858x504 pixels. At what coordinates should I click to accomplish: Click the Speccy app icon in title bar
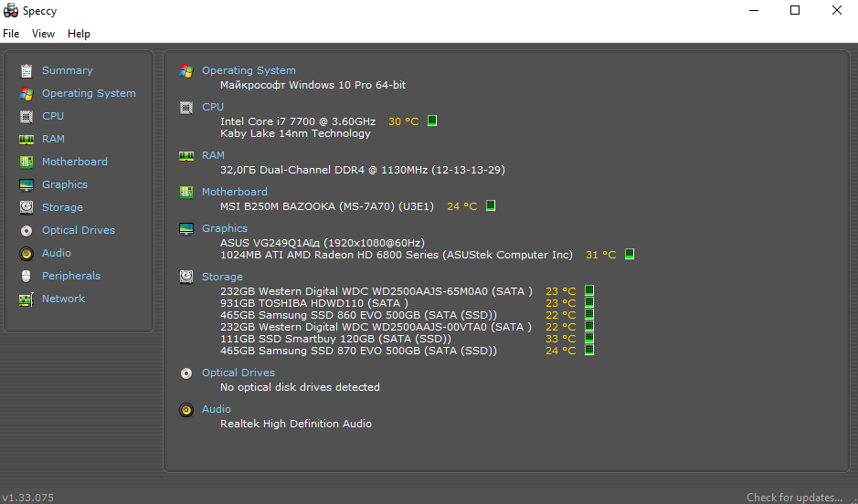click(x=10, y=10)
